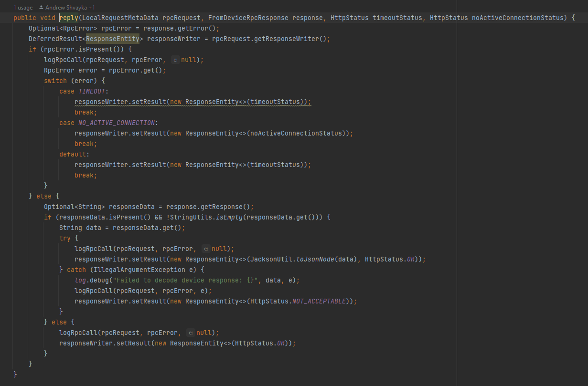Click the 'try' keyword
This screenshot has height=386, width=588.
pyautogui.click(x=65, y=238)
